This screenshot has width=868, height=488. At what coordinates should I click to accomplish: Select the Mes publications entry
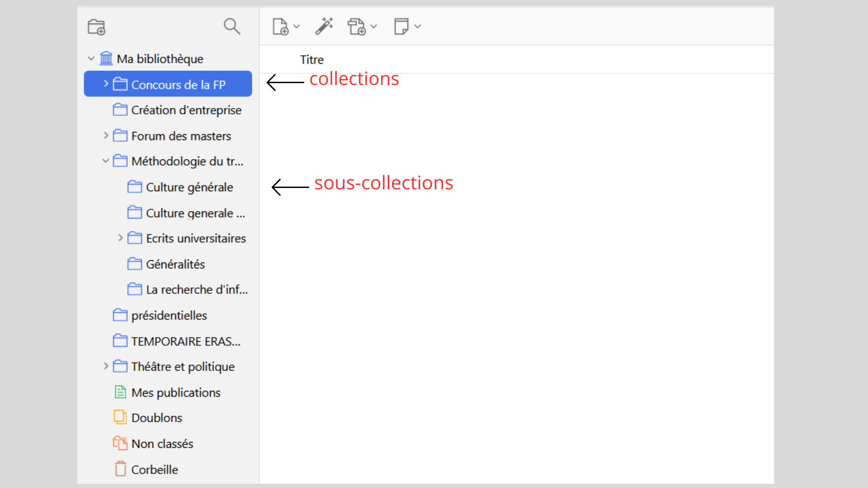176,392
